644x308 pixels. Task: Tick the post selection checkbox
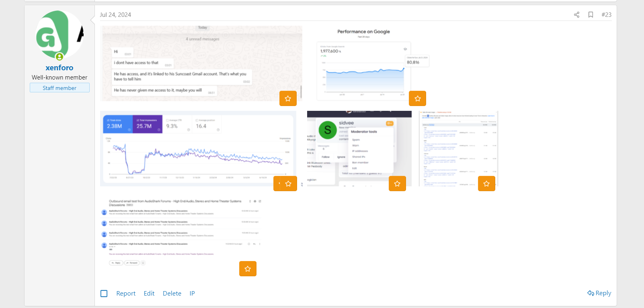click(x=104, y=294)
